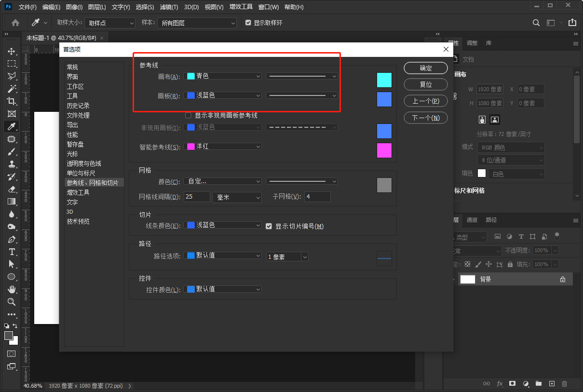583x392 pixels.
Task: Open 画板 color dropdown showing 浅蓝色
Action: pos(223,95)
